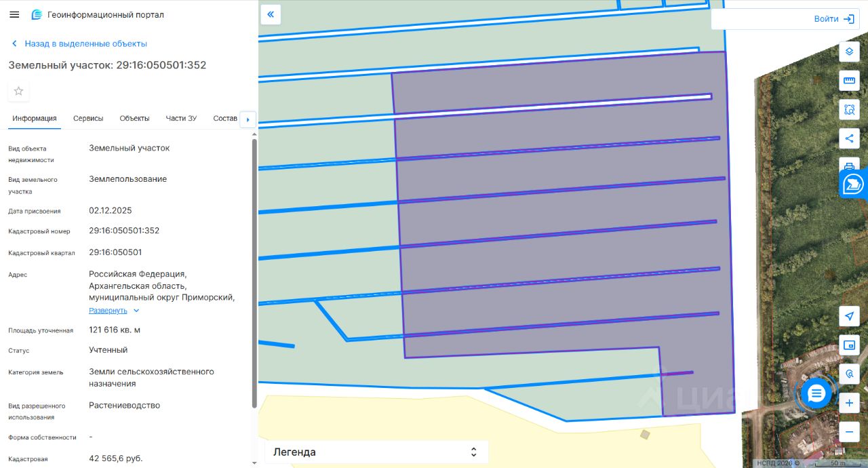Open the Объекты tab
868x468 pixels.
[x=134, y=118]
